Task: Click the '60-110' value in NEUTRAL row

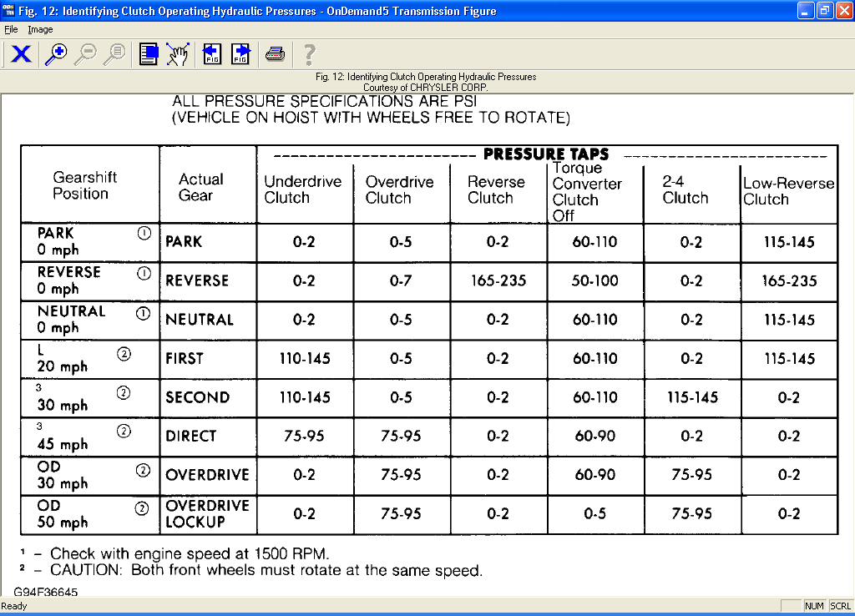Action: (594, 320)
